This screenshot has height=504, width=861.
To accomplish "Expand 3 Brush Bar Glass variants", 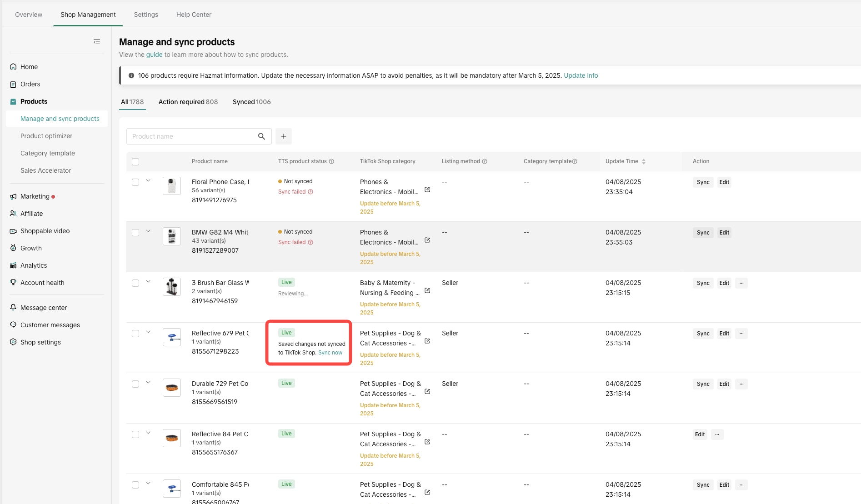I will coord(148,282).
